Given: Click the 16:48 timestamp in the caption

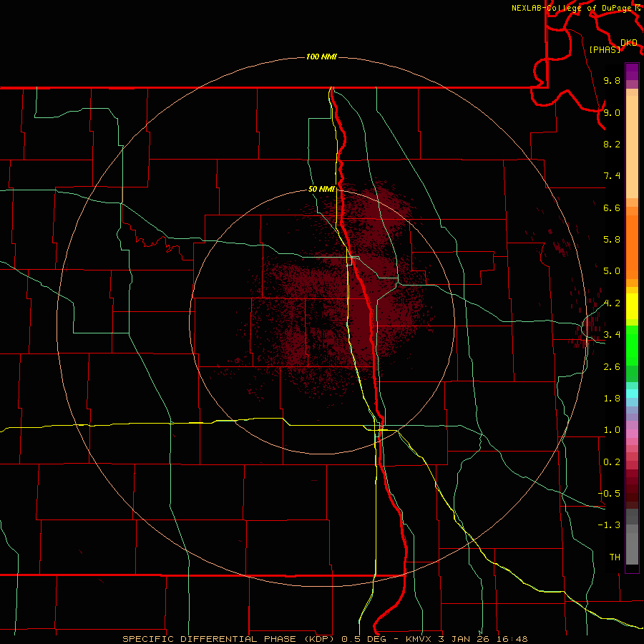Looking at the screenshot, I should pos(512,639).
